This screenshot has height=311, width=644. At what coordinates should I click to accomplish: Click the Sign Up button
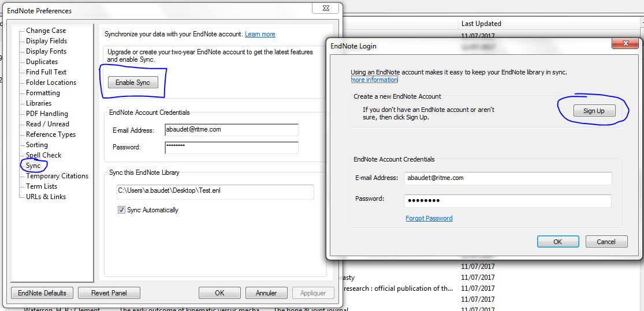[x=594, y=111]
